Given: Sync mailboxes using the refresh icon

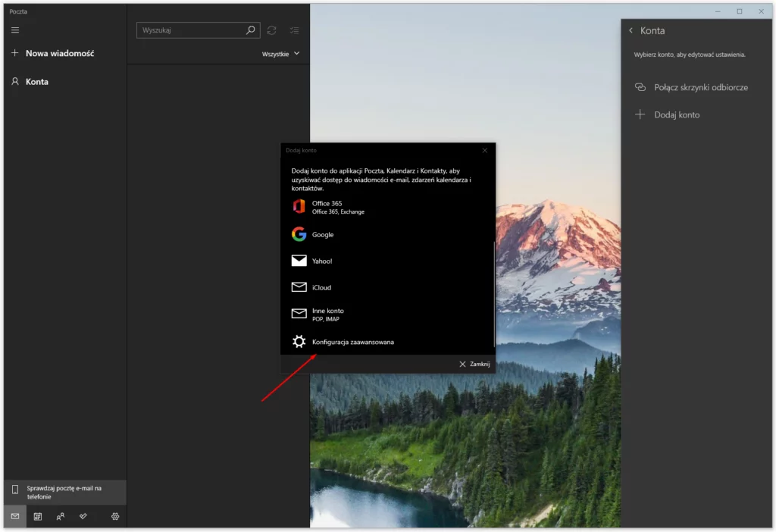Looking at the screenshot, I should coord(271,30).
